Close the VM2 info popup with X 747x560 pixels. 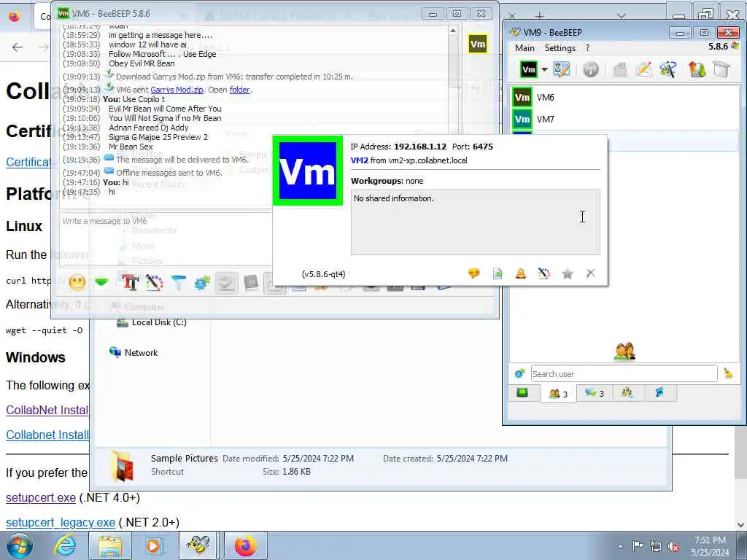click(x=591, y=273)
